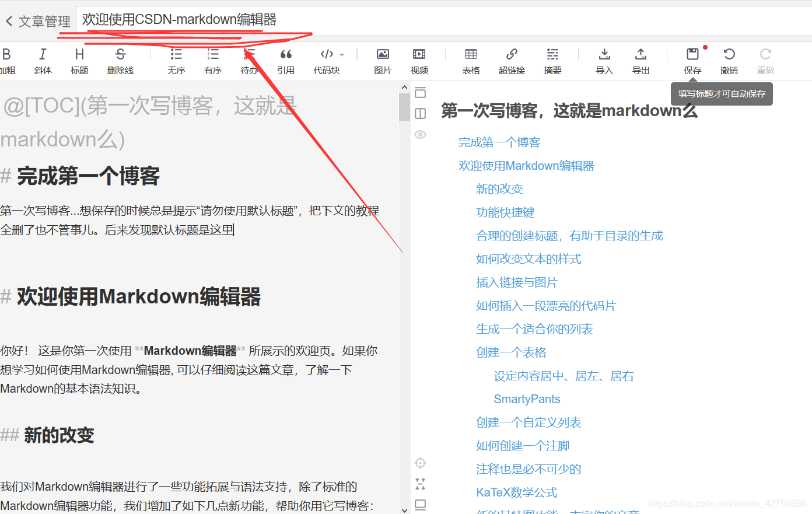Go to 如何创建一个注脚 section
The width and height of the screenshot is (812, 514).
coord(523,446)
